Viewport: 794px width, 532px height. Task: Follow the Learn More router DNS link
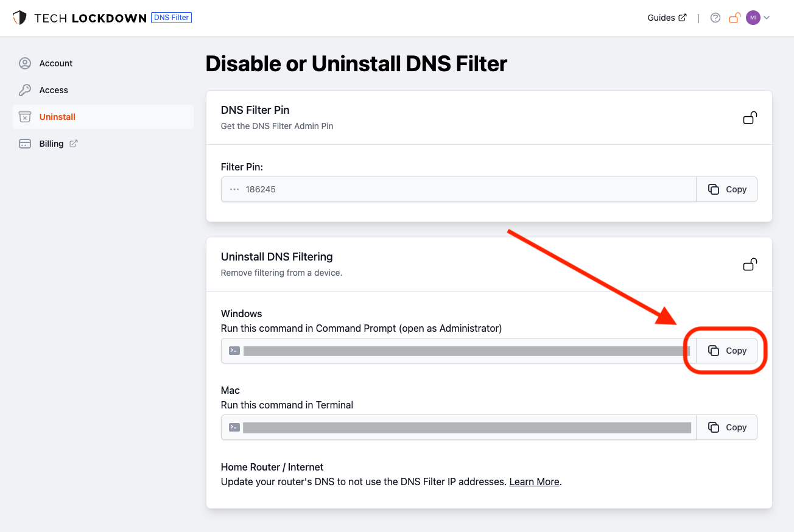tap(534, 481)
